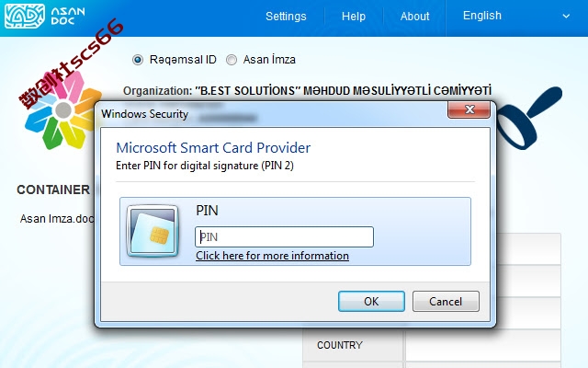Open the Settings menu
Screen dimensions: 588x368
click(x=286, y=17)
